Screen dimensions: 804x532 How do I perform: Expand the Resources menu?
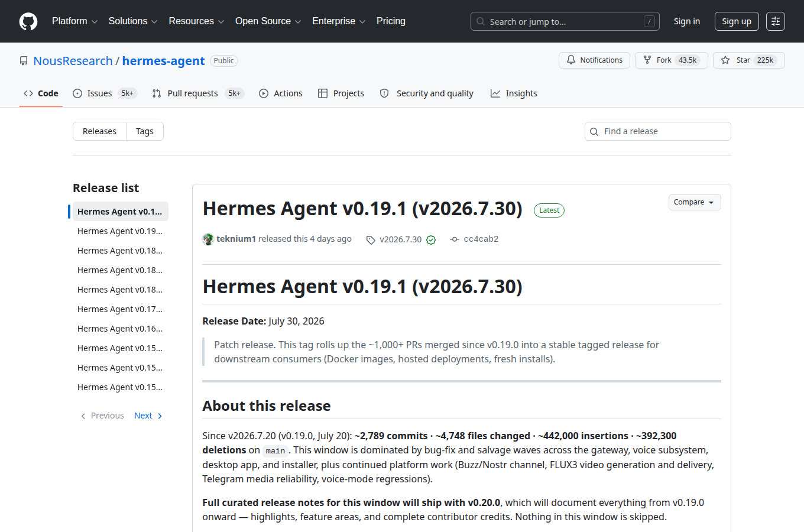(196, 21)
